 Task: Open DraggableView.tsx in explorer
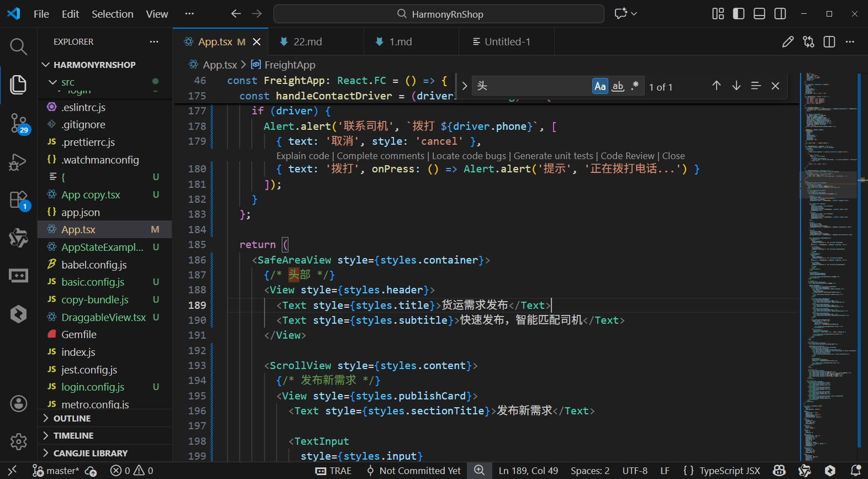point(105,317)
